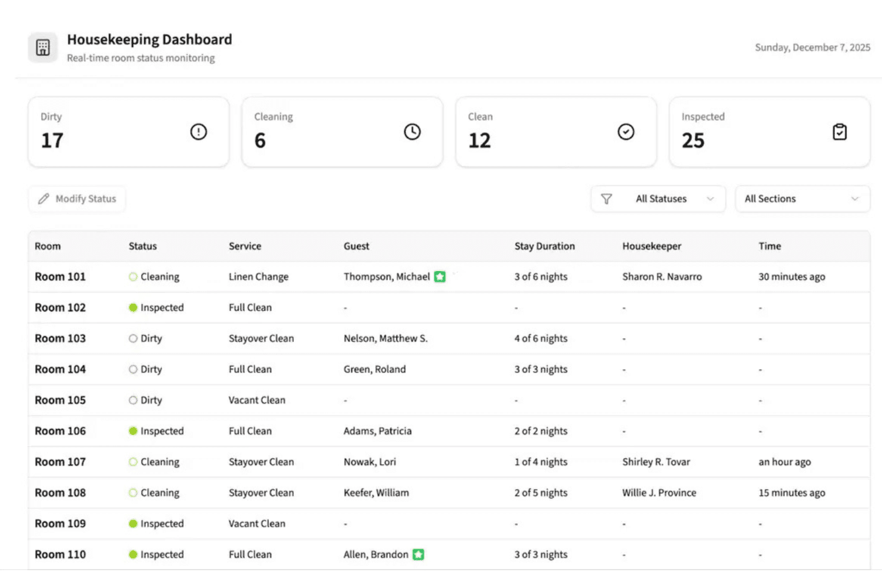Viewport: 882px width, 588px height.
Task: Click the Stay Duration column header
Action: 545,246
